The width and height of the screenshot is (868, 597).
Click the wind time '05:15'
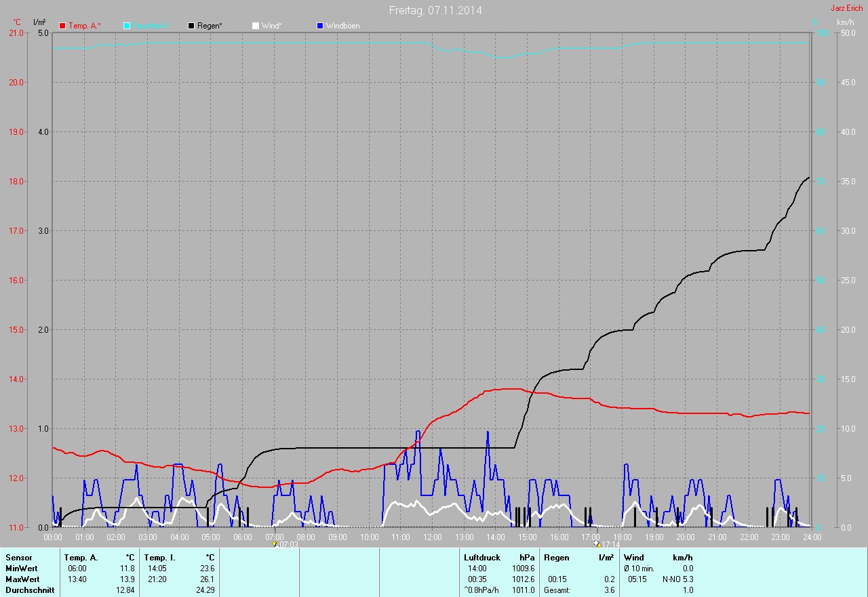(637, 579)
